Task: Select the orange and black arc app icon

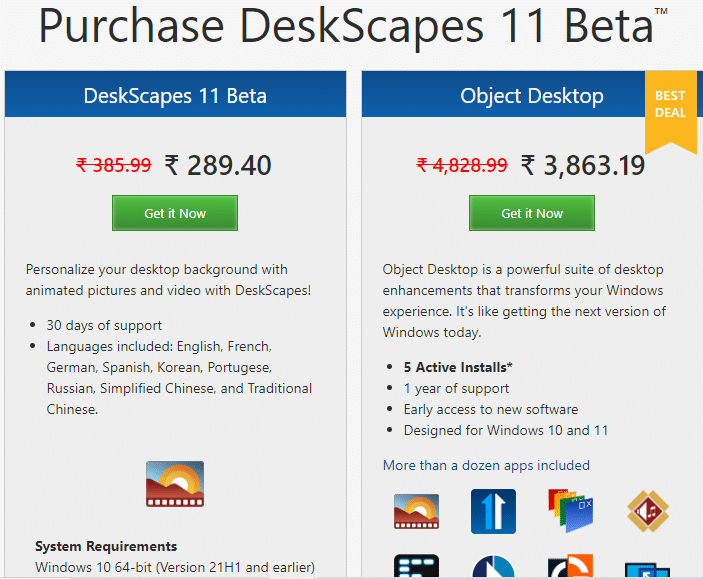Action: click(x=570, y=566)
